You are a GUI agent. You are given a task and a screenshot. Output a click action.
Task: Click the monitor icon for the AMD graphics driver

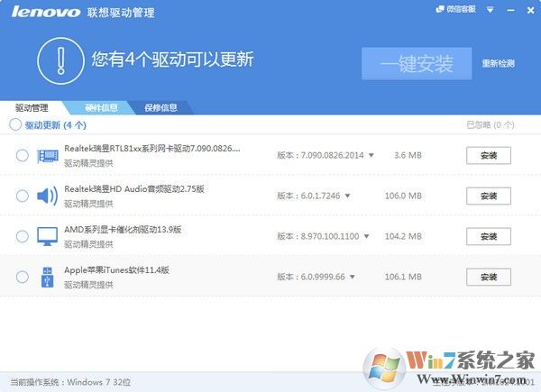[47, 236]
